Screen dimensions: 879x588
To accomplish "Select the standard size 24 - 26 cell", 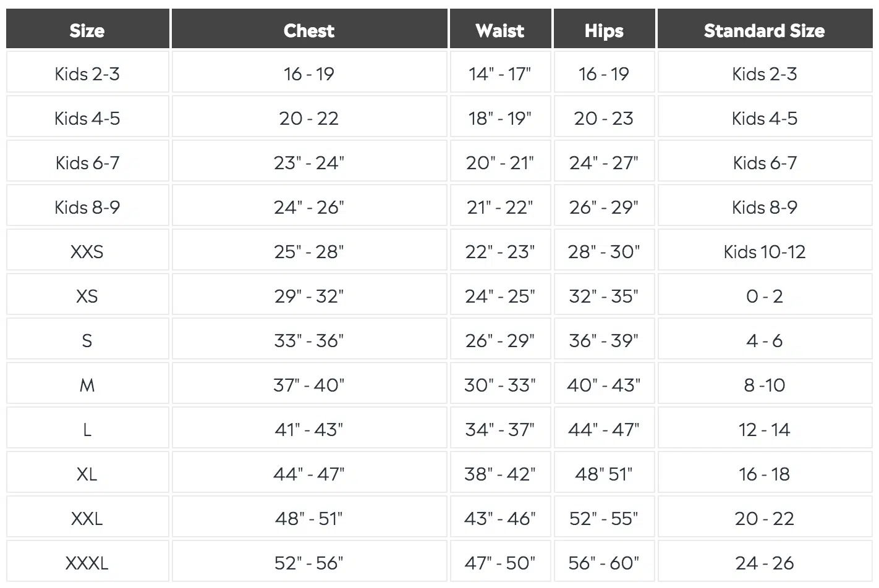I will point(765,563).
